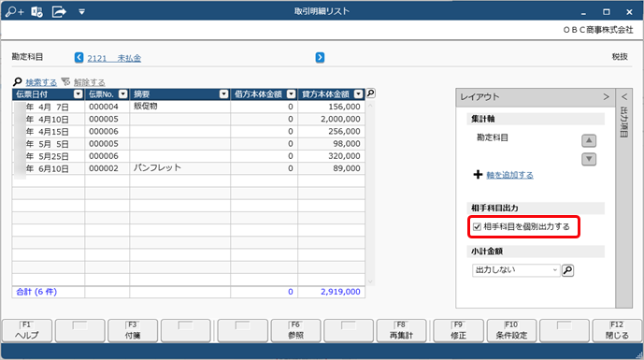The width and height of the screenshot is (644, 360).
Task: Click the 合計 (6 件) total label
Action: [36, 292]
